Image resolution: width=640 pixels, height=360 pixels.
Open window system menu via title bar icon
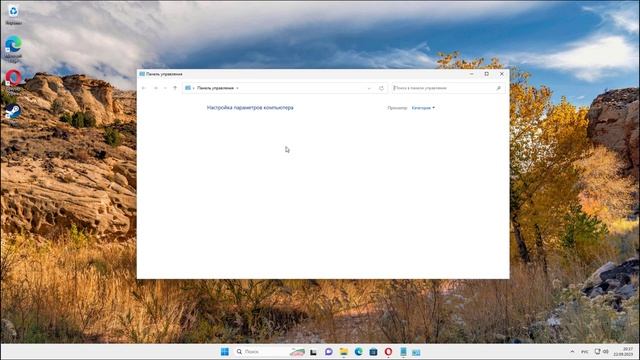(142, 74)
